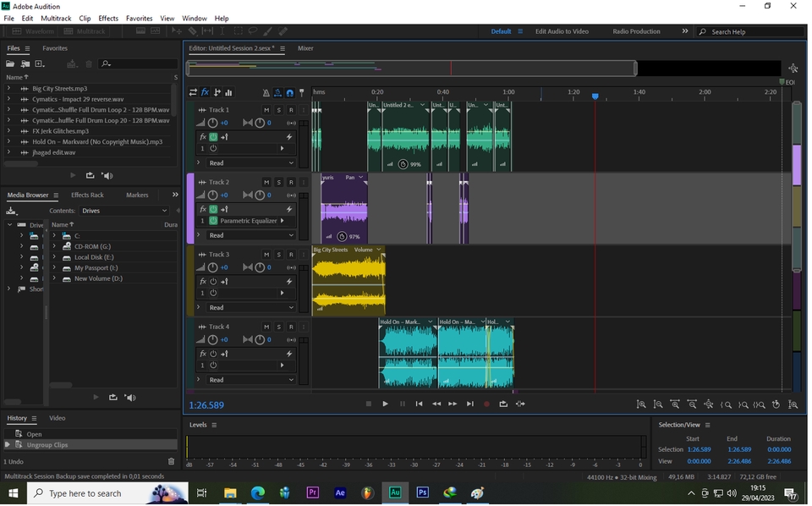Show more workspaces with double chevron
The image size is (812, 506).
point(685,31)
